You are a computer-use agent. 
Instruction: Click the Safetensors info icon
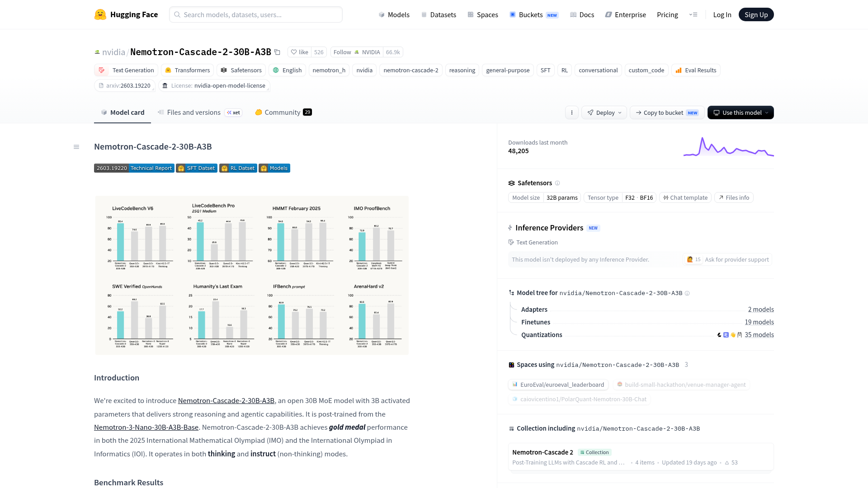click(557, 183)
